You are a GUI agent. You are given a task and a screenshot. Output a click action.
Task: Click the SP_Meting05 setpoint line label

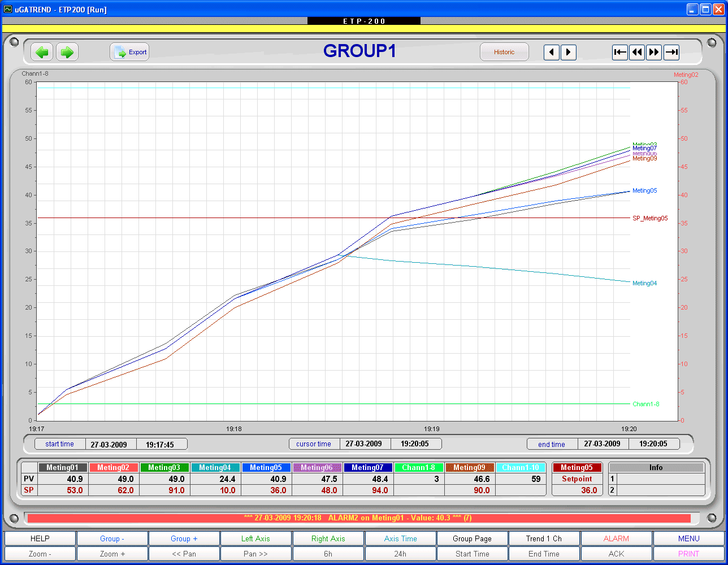[650, 218]
